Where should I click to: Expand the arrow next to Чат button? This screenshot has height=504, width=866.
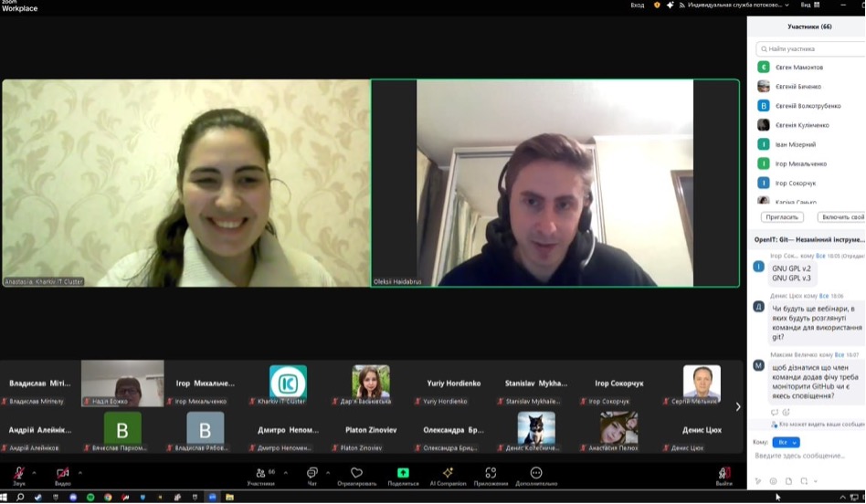(328, 473)
